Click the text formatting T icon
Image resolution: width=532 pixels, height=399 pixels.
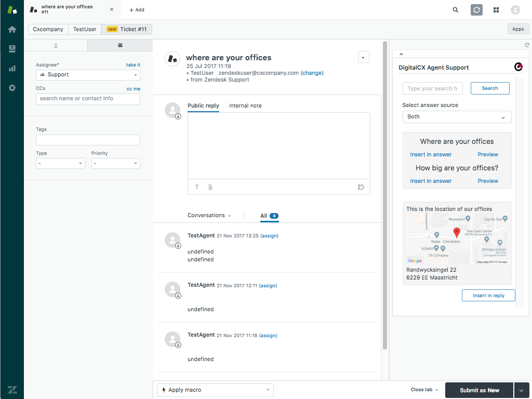point(197,187)
